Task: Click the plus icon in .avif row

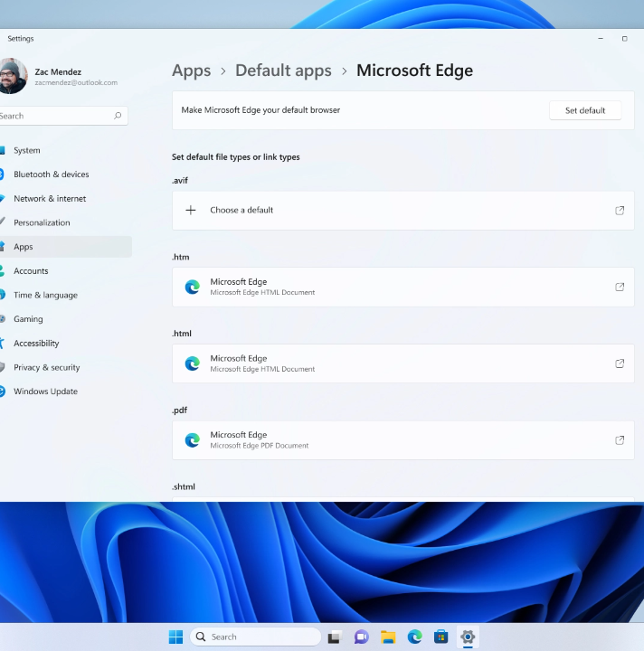Action: pyautogui.click(x=191, y=210)
